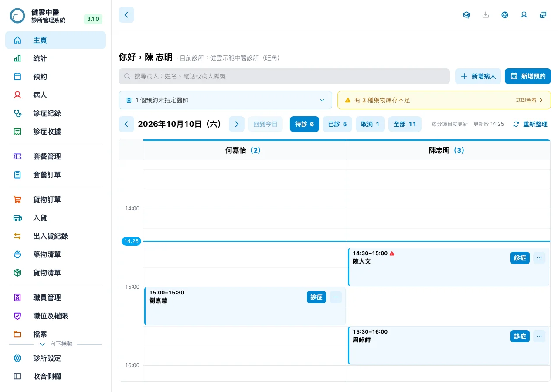Open the user profile icon
558x392 pixels.
[x=524, y=15]
